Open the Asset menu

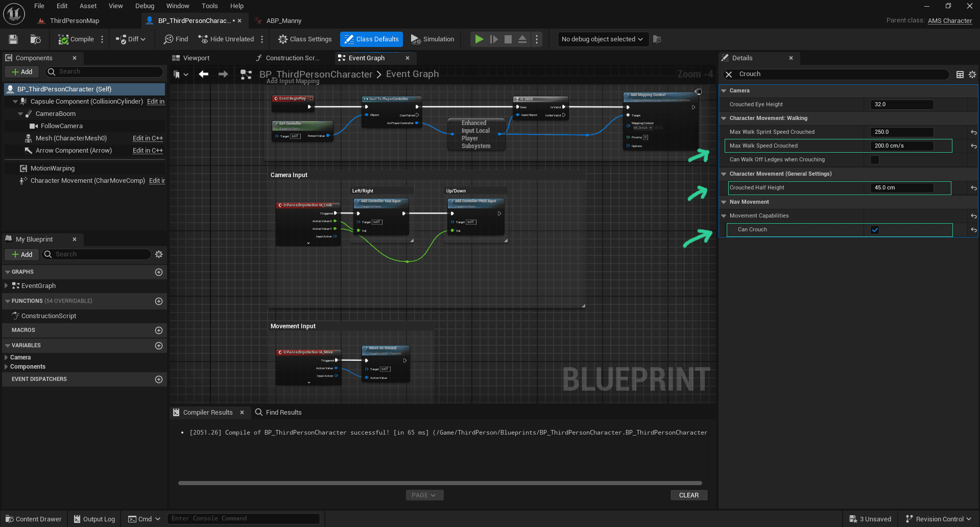pos(88,6)
